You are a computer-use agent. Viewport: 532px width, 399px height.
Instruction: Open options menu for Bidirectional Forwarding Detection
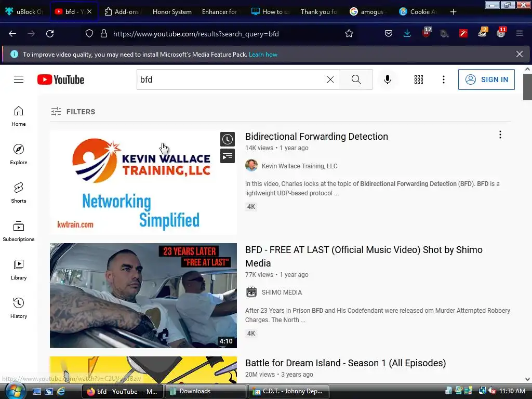500,135
